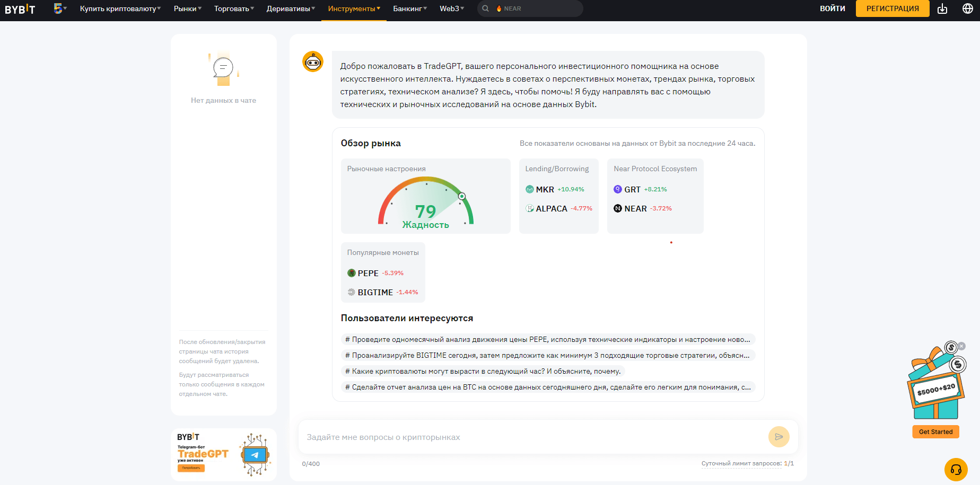Screen dimensions: 980x485
Task: Click the Bybit logo
Action: [x=20, y=9]
